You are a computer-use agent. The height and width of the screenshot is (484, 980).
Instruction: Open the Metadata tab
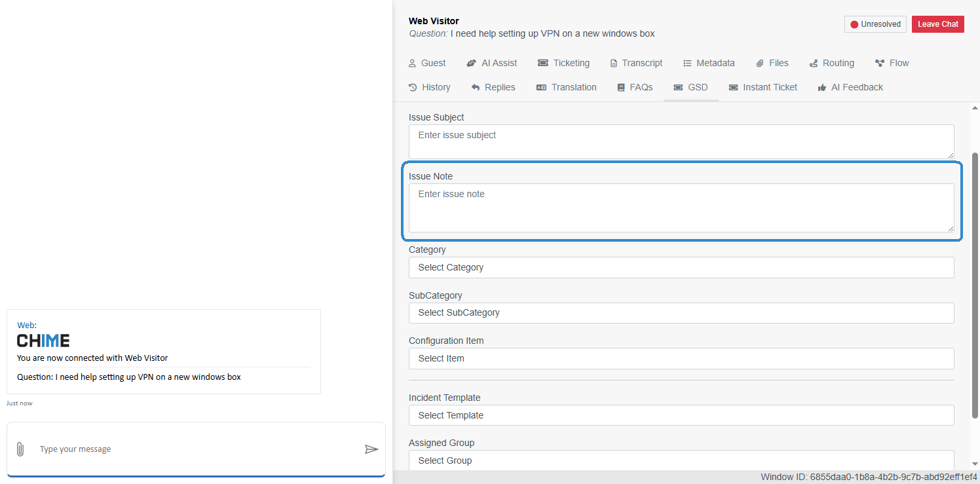[709, 64]
